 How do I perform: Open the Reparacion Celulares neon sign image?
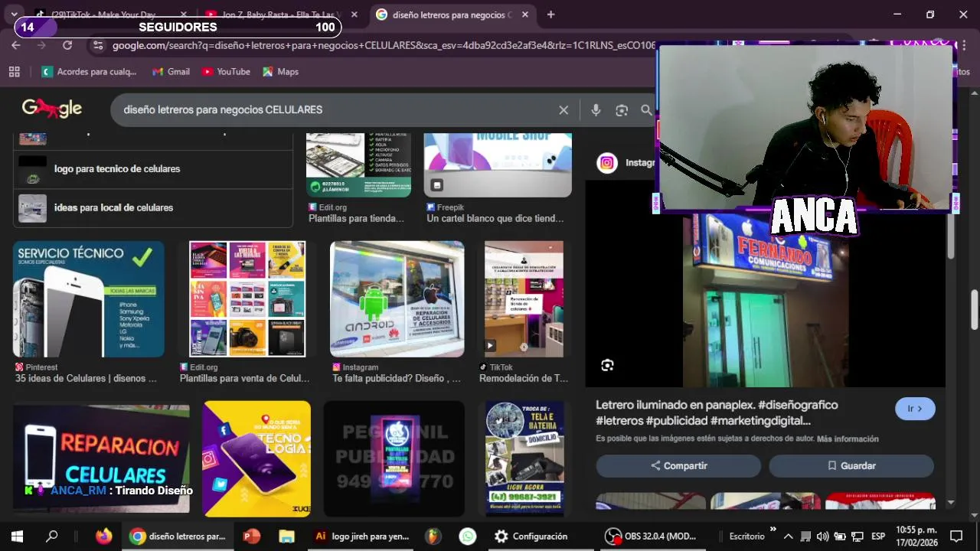coord(101,458)
